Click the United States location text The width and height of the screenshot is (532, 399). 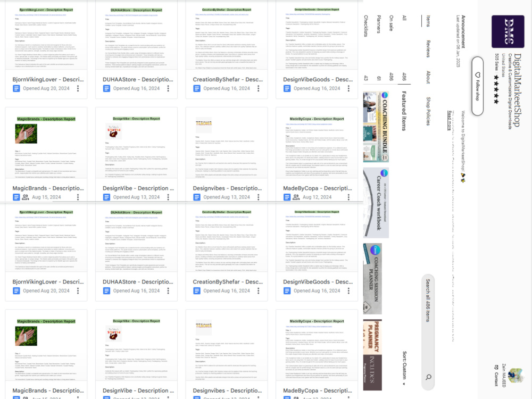503,65
